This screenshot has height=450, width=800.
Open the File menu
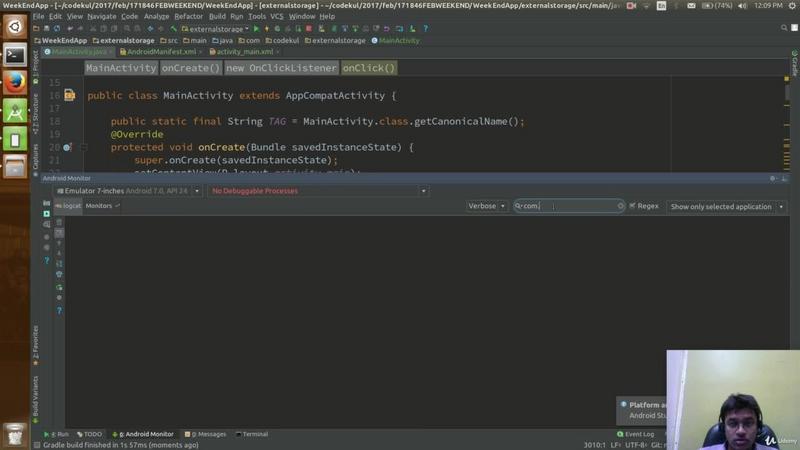(x=38, y=16)
